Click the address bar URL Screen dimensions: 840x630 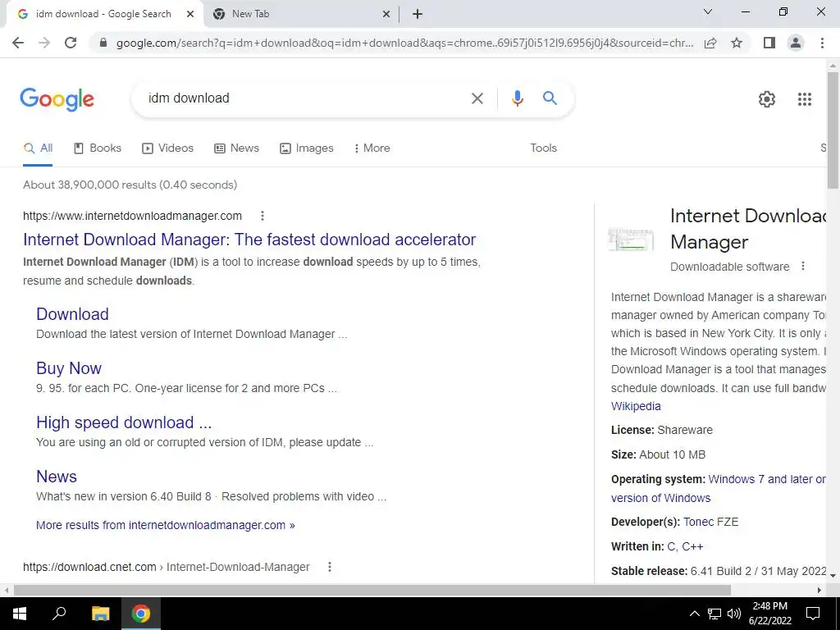(x=404, y=43)
